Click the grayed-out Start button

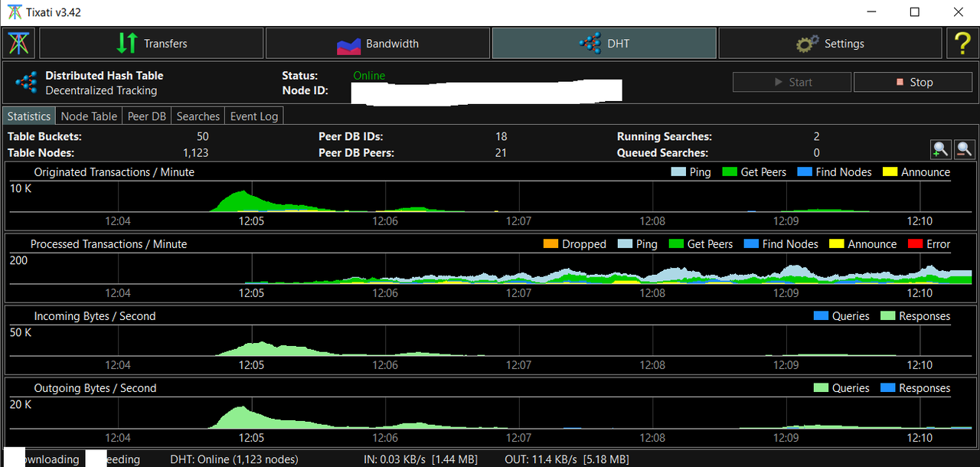tap(792, 82)
